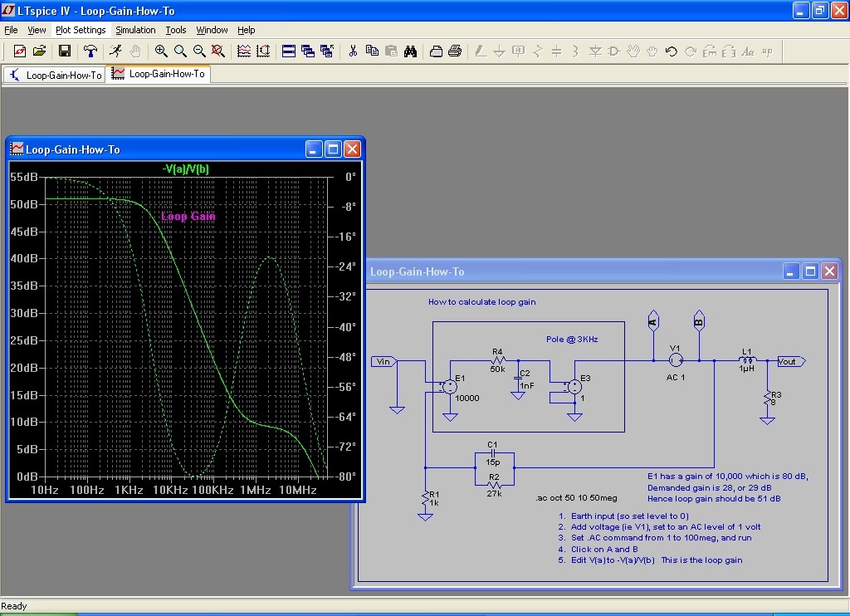Autorange the plot axes icon
Image resolution: width=850 pixels, height=616 pixels.
point(263,51)
